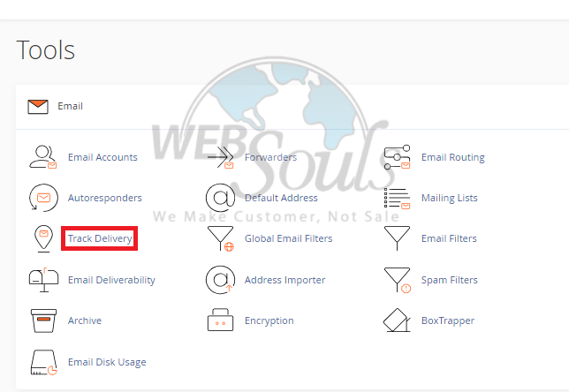Click the Default Address @ icon
Image resolution: width=569 pixels, height=392 pixels.
(x=220, y=198)
